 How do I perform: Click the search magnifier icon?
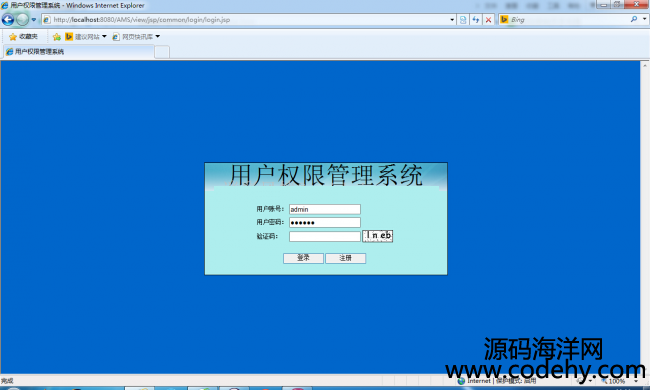633,19
